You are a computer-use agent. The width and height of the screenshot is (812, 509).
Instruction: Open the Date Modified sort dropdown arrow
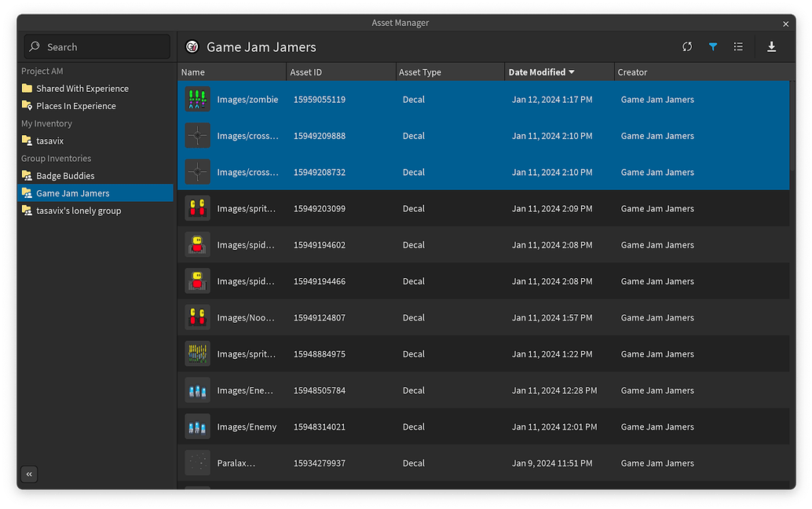(x=570, y=71)
